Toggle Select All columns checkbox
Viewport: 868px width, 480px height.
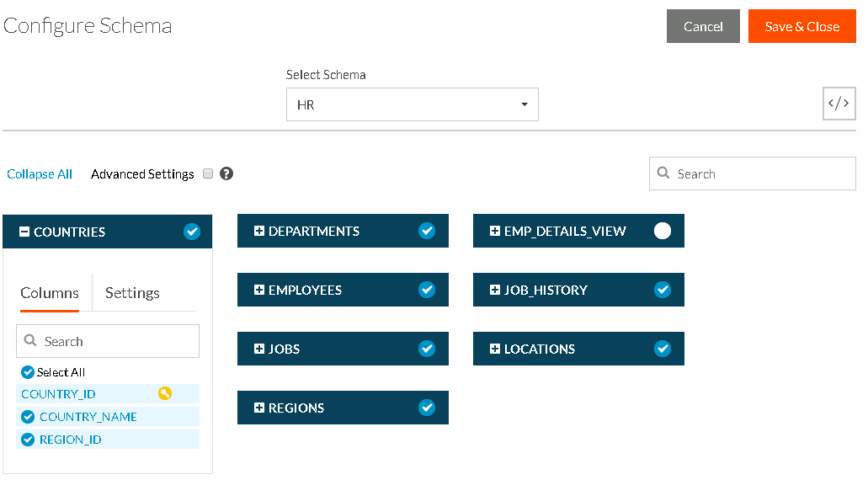[28, 372]
